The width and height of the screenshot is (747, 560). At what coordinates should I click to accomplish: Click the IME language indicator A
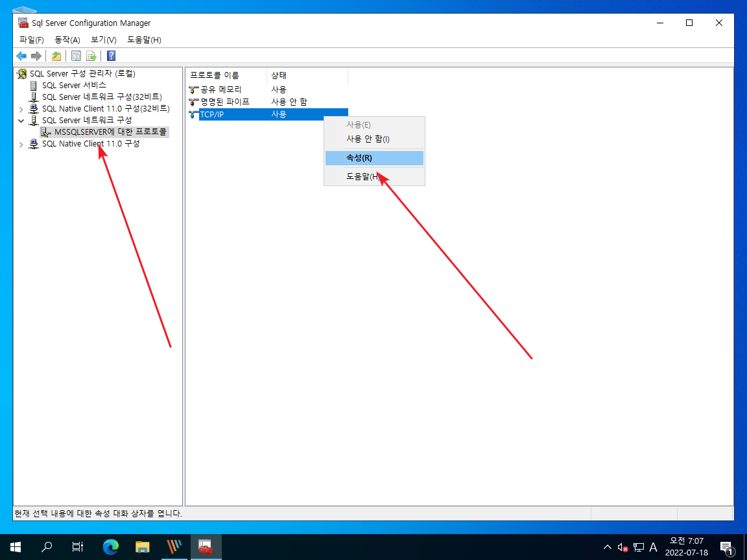pos(654,548)
